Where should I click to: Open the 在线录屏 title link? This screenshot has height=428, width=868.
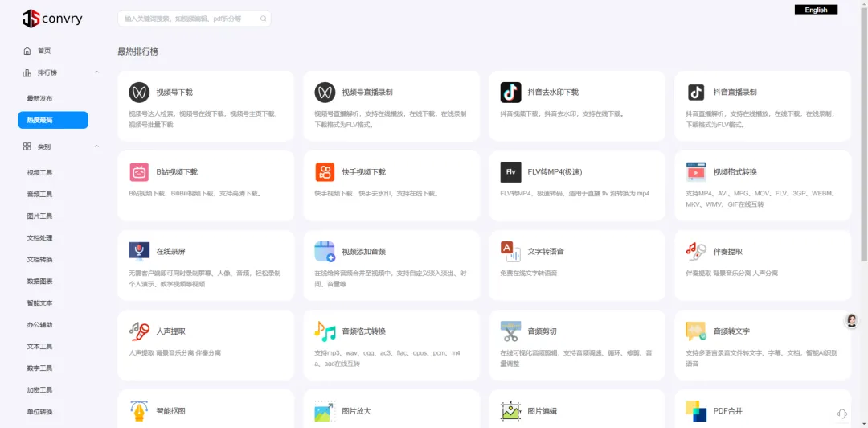170,252
